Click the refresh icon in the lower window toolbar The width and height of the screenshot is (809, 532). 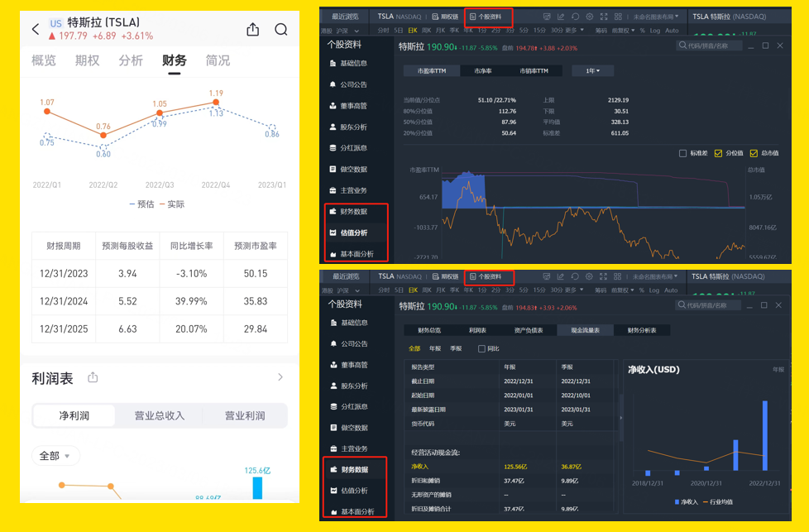[575, 276]
